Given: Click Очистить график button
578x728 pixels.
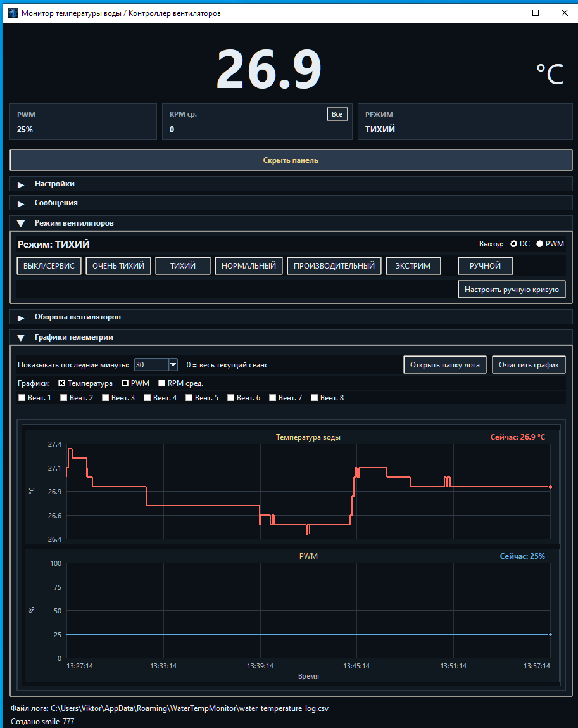Looking at the screenshot, I should (x=529, y=365).
